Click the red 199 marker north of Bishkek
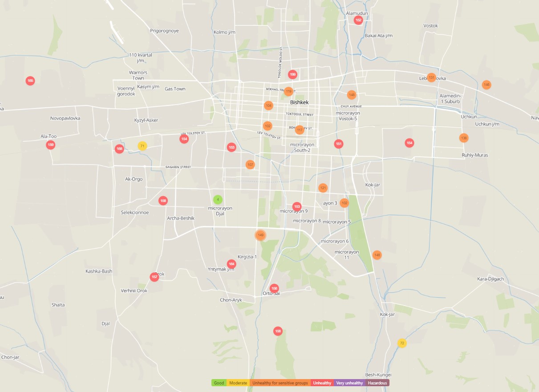539x392 pixels. click(292, 74)
